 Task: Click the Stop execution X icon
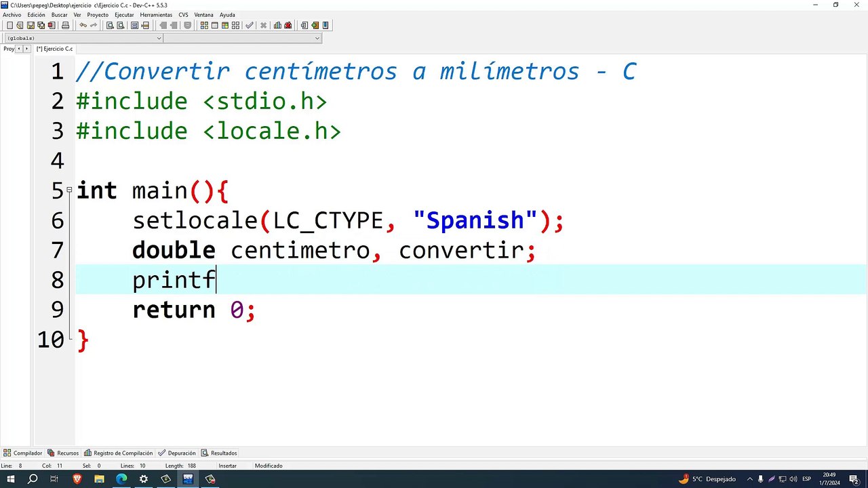(x=263, y=26)
